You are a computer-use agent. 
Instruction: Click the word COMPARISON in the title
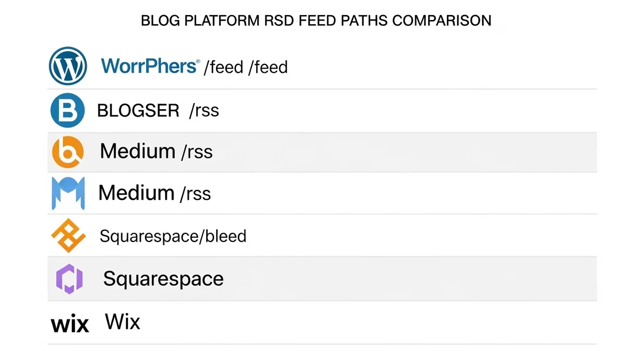tap(441, 21)
